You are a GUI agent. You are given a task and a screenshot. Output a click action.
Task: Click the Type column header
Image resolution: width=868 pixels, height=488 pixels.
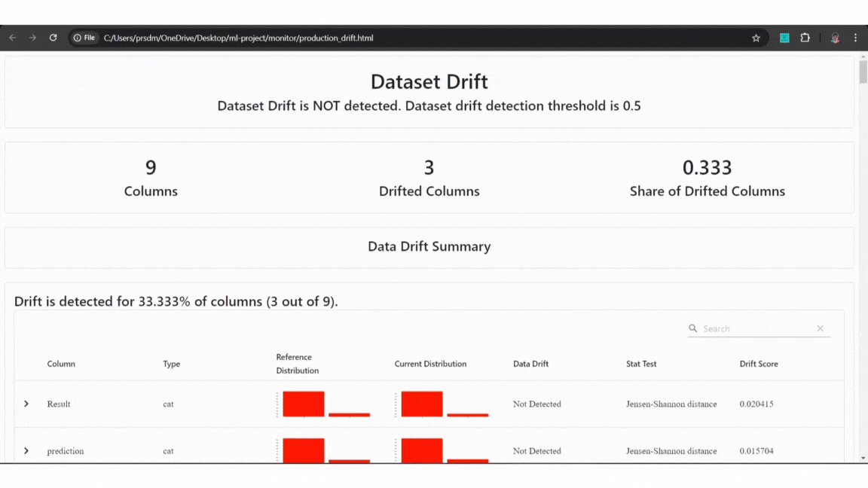pos(172,364)
